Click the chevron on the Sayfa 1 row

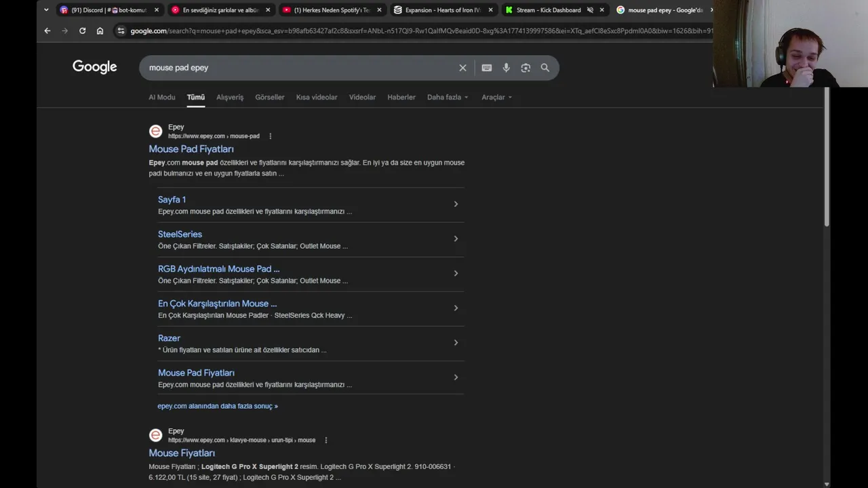(456, 204)
